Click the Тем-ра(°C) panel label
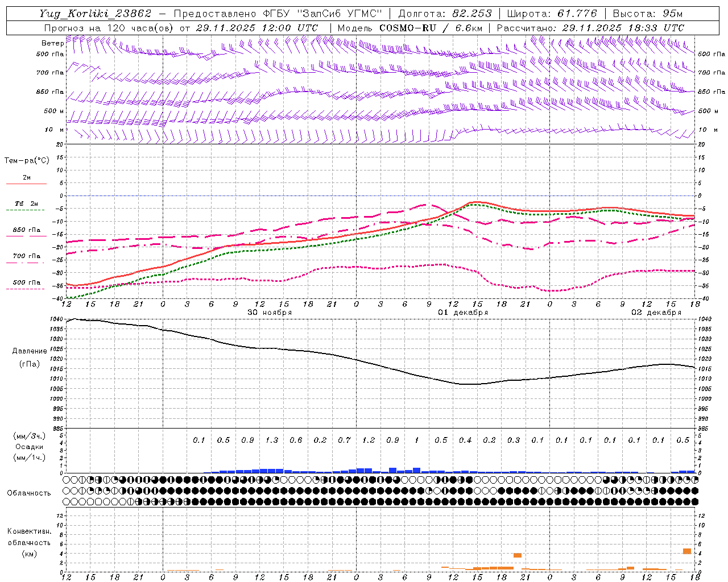This screenshot has width=728, height=582. click(27, 161)
